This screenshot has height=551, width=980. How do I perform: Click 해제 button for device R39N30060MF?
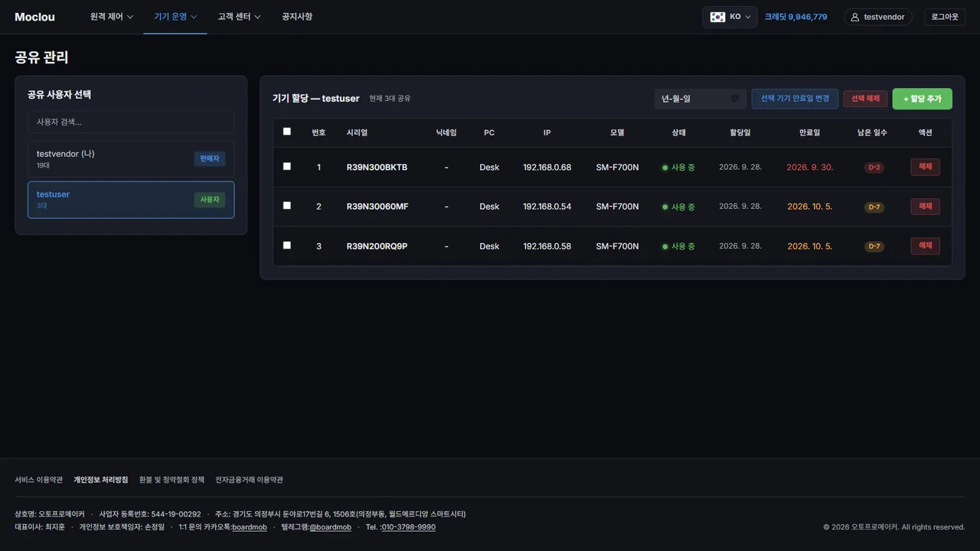[x=925, y=207]
